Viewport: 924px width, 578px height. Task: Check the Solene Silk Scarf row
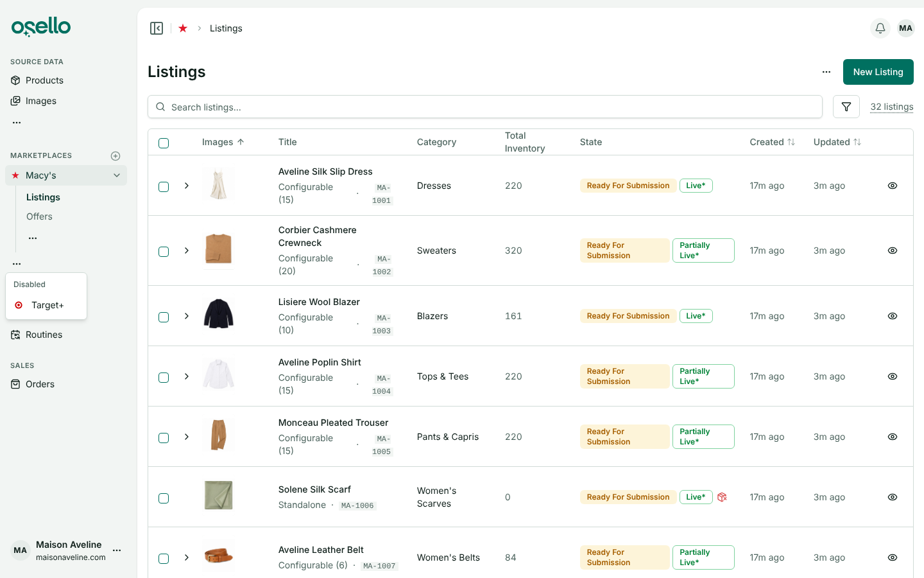(164, 498)
